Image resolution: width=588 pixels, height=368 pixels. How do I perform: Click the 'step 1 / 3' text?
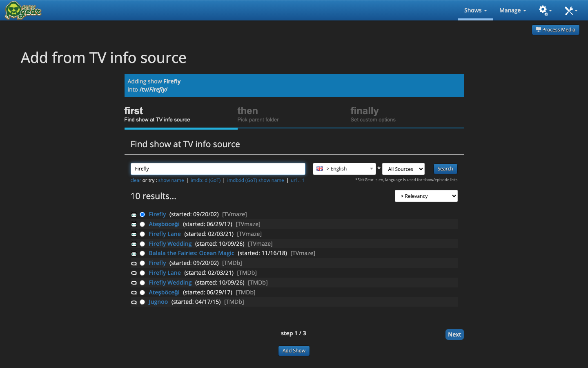(x=294, y=333)
